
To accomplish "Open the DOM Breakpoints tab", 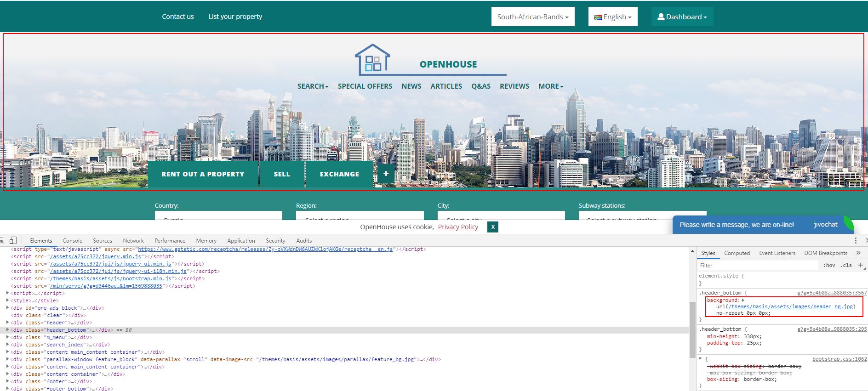I will pos(826,253).
